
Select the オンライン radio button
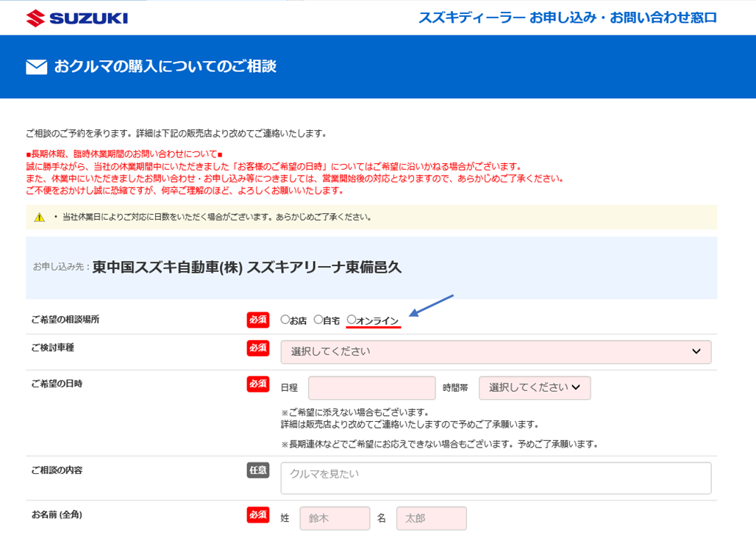(352, 320)
